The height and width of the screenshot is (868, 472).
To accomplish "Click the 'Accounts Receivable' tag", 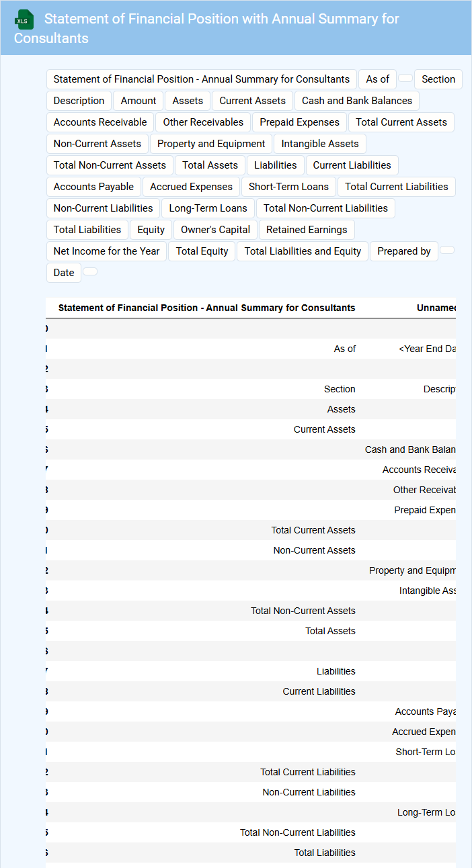I will click(x=100, y=122).
